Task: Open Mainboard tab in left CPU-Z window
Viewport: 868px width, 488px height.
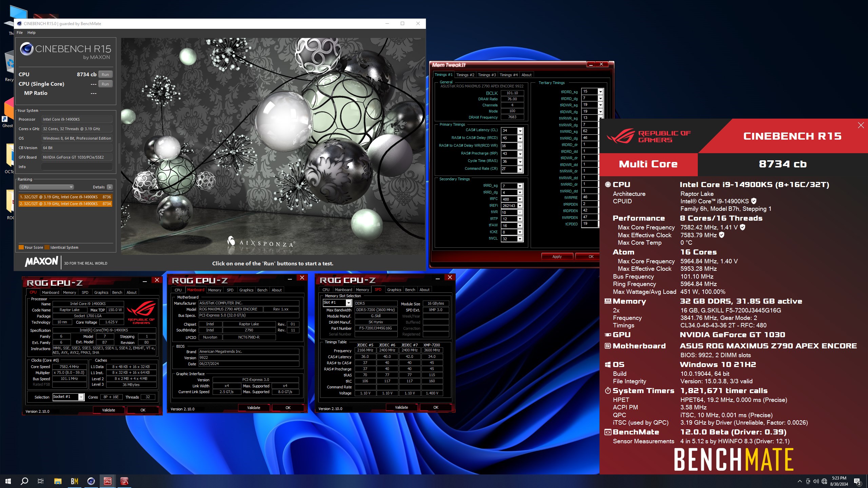Action: pos(51,292)
